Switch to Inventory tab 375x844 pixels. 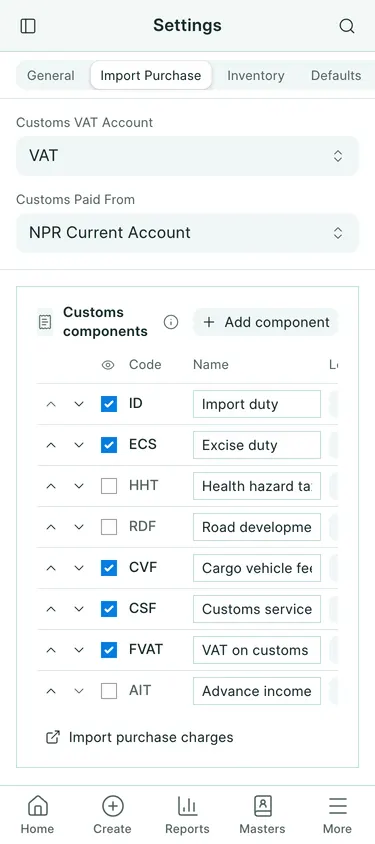pos(256,75)
